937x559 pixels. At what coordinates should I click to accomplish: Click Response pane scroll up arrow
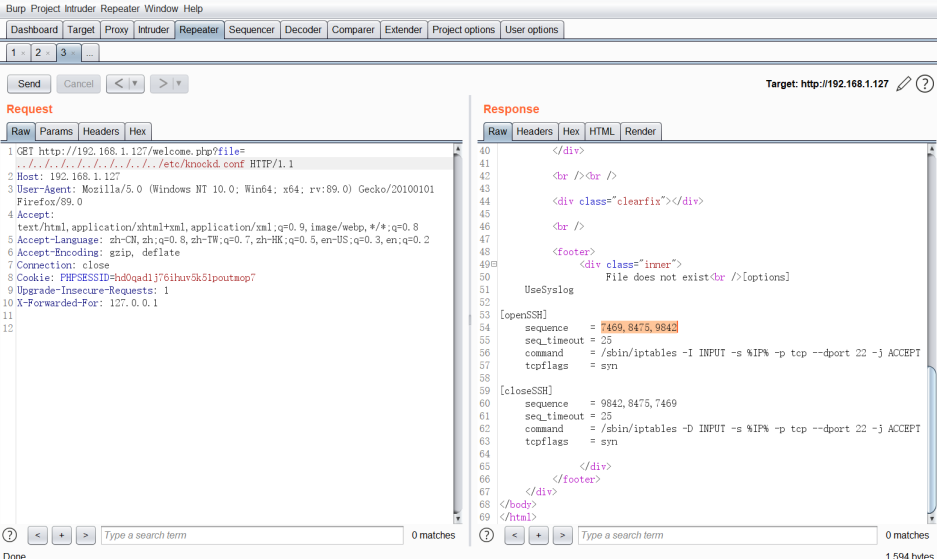click(932, 148)
